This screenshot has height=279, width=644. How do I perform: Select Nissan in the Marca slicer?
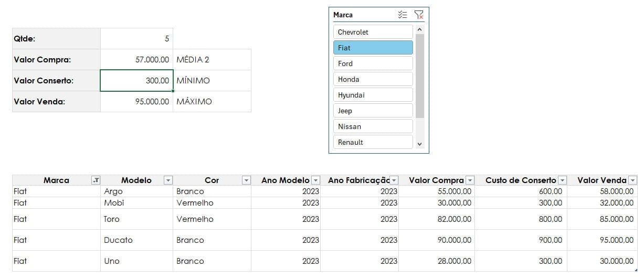[373, 126]
